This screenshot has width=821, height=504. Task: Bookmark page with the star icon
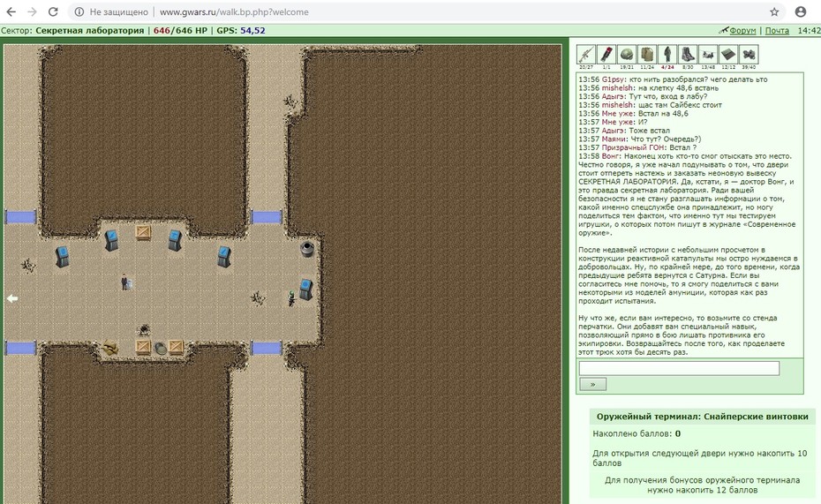pyautogui.click(x=774, y=11)
